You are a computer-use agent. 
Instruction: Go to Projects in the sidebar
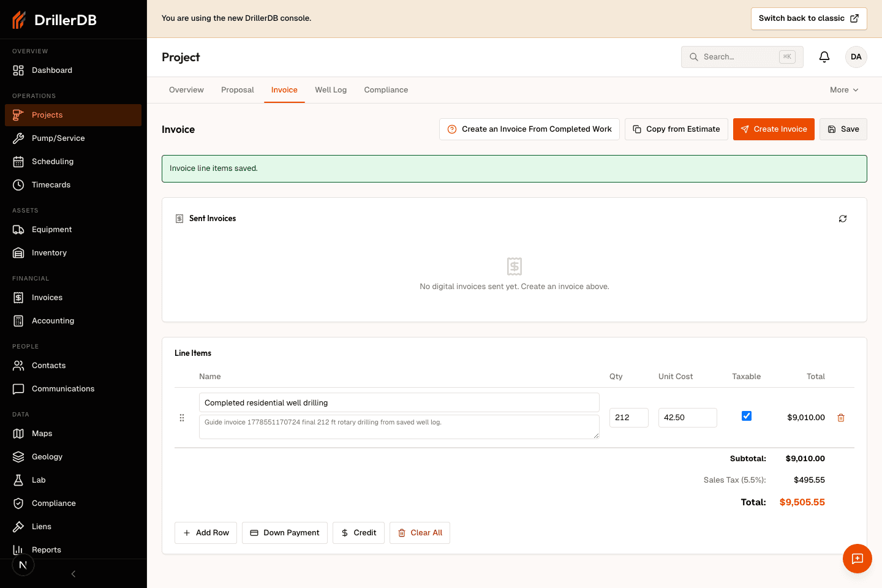click(x=73, y=115)
